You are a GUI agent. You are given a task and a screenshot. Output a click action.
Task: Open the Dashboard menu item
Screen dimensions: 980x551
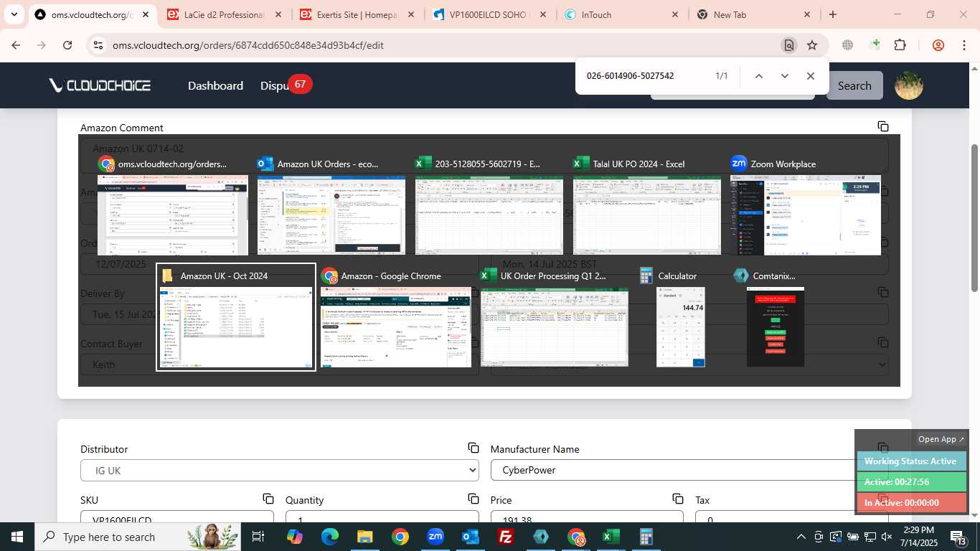pyautogui.click(x=215, y=85)
